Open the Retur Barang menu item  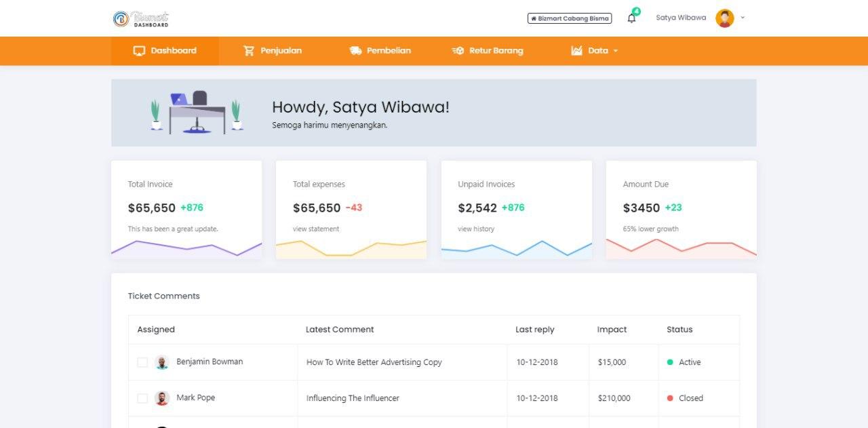click(488, 51)
